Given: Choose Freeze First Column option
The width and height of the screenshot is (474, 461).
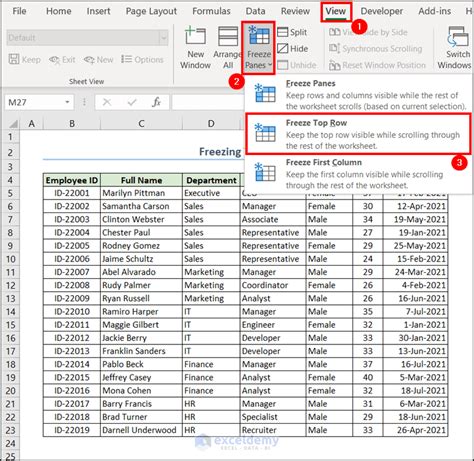Looking at the screenshot, I should pos(358,174).
